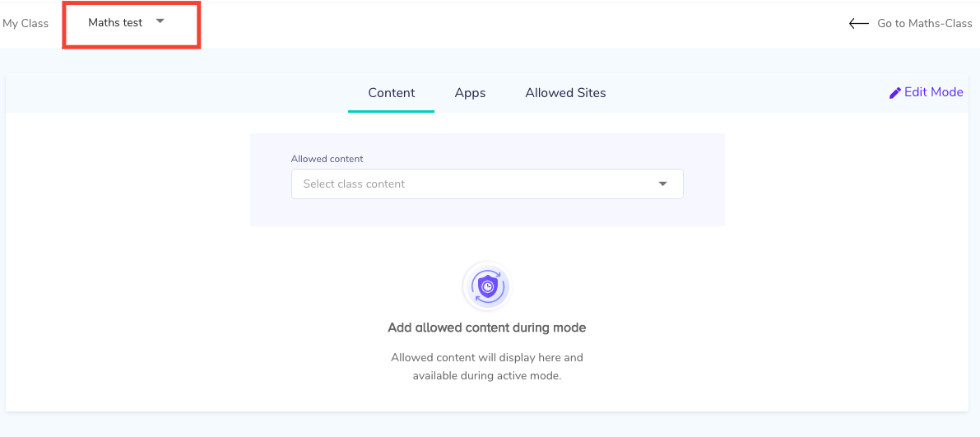Click the caret icon beside Maths test

160,21
